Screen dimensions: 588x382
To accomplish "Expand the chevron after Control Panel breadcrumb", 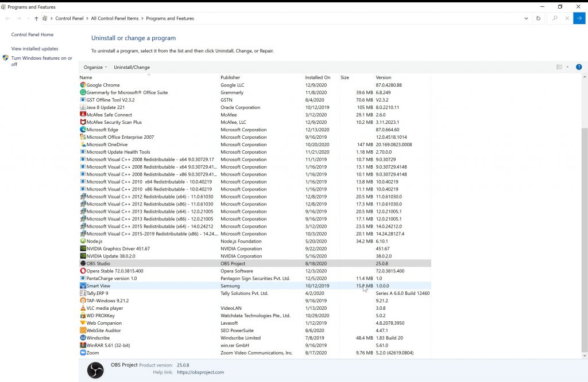I will click(87, 18).
